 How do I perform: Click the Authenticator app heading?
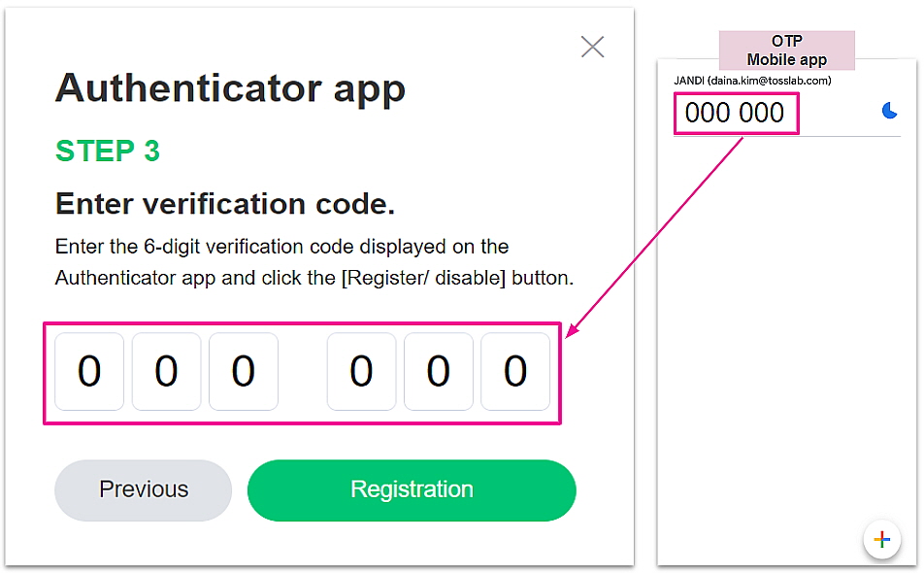coord(230,88)
